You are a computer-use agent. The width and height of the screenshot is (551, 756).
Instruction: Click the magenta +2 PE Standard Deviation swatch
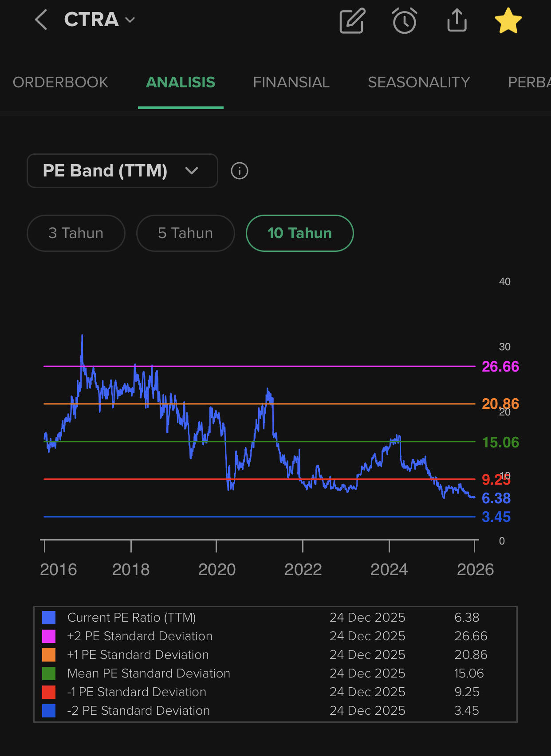[x=49, y=636]
